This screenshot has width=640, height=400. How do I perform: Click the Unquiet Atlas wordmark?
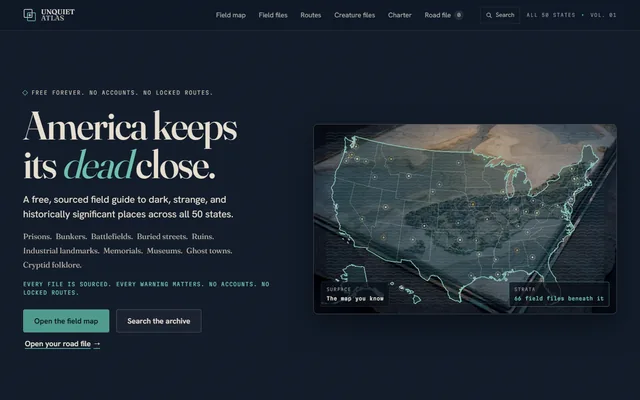[58, 15]
